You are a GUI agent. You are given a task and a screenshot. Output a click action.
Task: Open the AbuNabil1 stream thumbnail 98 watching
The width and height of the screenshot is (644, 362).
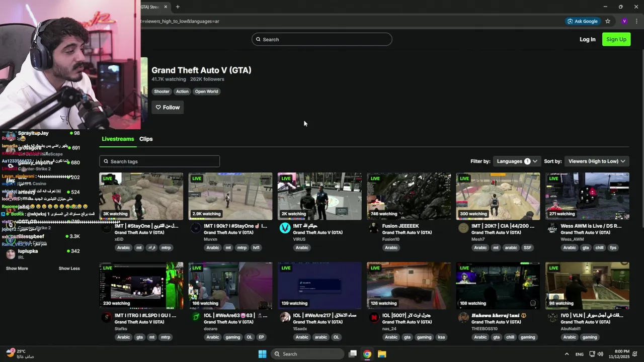tap(587, 286)
